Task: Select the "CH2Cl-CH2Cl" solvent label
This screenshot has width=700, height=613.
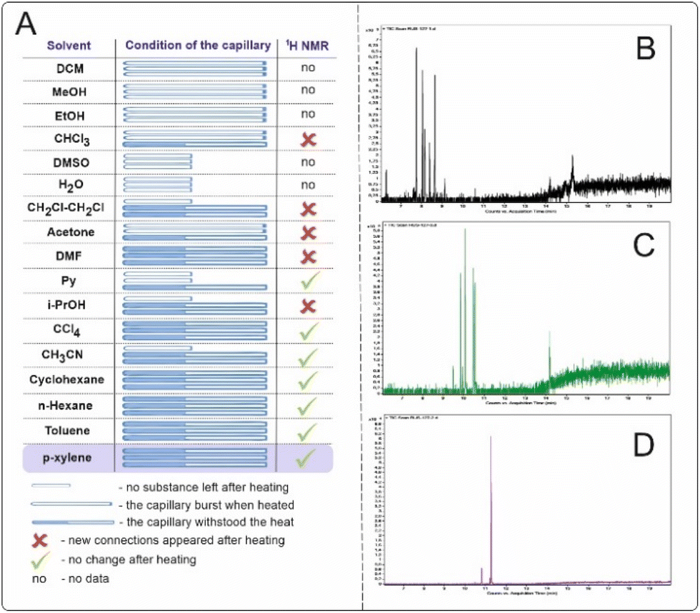Action: [66, 209]
